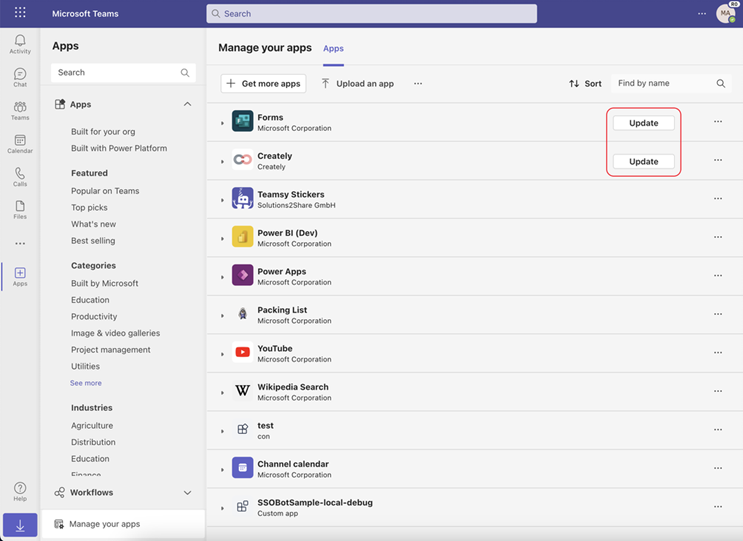The image size is (743, 541).
Task: Focus the Find by name field
Action: click(x=671, y=83)
